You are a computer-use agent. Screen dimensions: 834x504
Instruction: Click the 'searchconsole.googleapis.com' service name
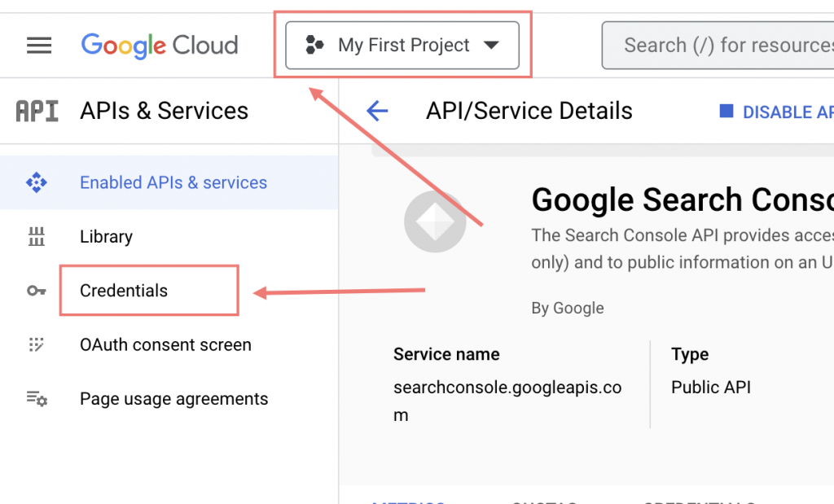tap(507, 401)
